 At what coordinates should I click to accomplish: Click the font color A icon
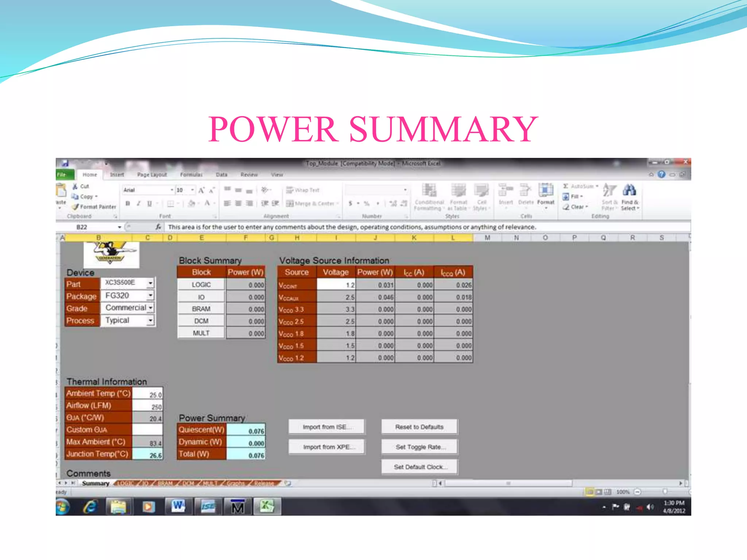(207, 203)
